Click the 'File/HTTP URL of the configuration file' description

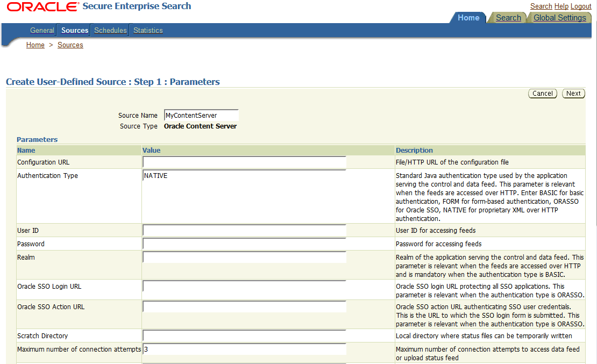[x=452, y=162]
